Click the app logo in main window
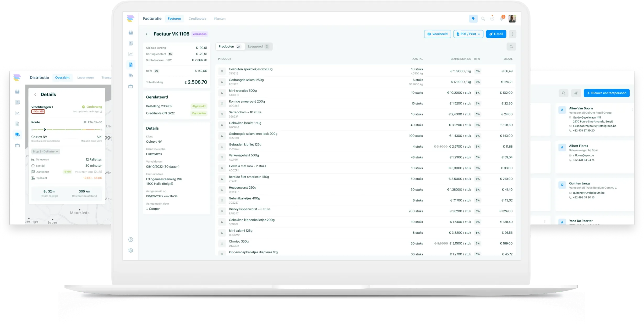 tap(130, 19)
